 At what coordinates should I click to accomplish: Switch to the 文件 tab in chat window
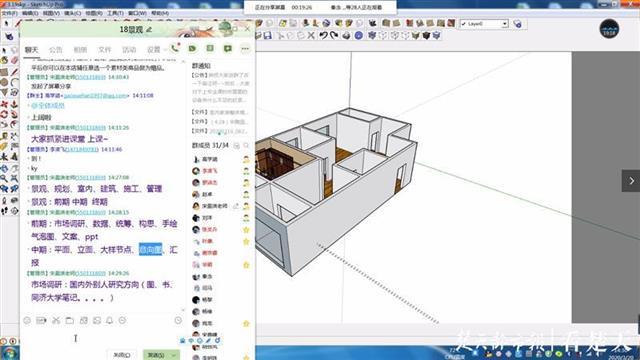tap(104, 50)
